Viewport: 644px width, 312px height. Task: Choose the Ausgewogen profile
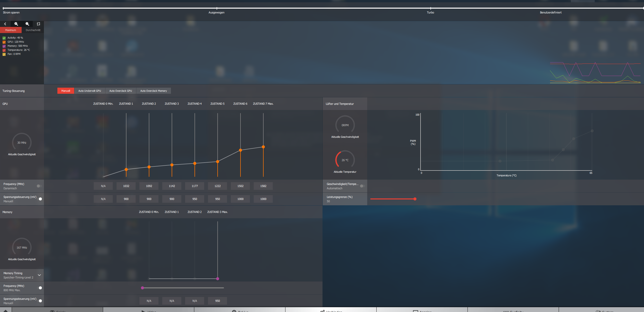tap(216, 12)
